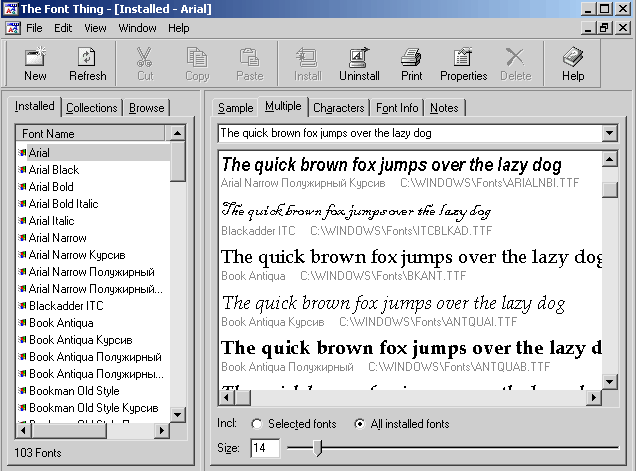Select 'All installed fonts' radio button
636x471 pixels.
(359, 424)
